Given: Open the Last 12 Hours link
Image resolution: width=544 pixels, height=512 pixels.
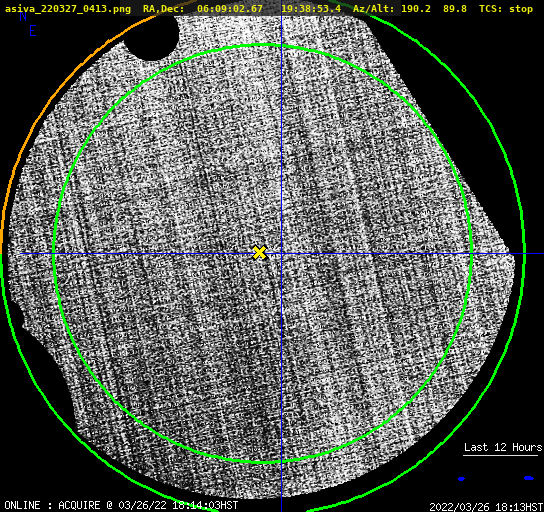Looking at the screenshot, I should click(503, 447).
